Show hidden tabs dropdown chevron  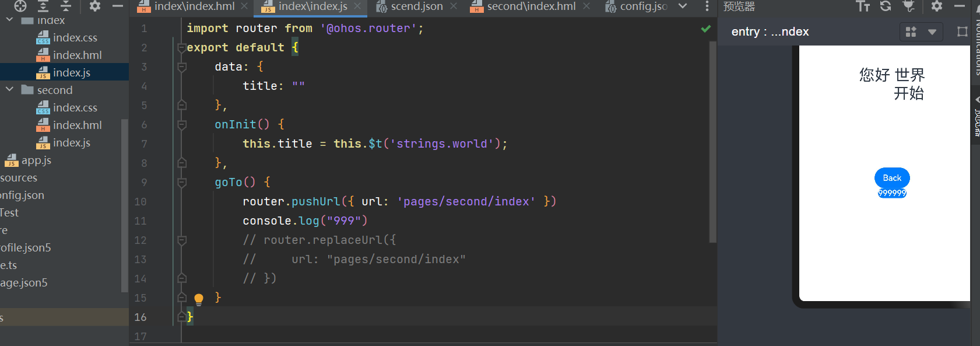(683, 6)
